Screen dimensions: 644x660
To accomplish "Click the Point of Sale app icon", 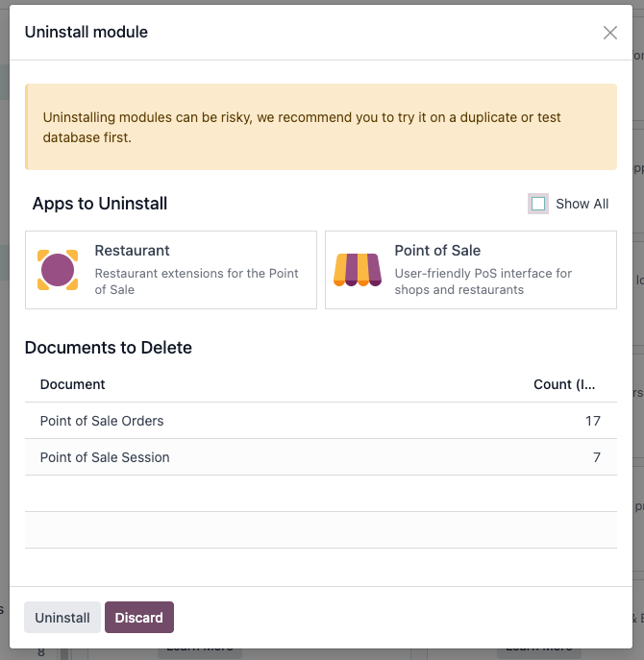I will pos(358,270).
